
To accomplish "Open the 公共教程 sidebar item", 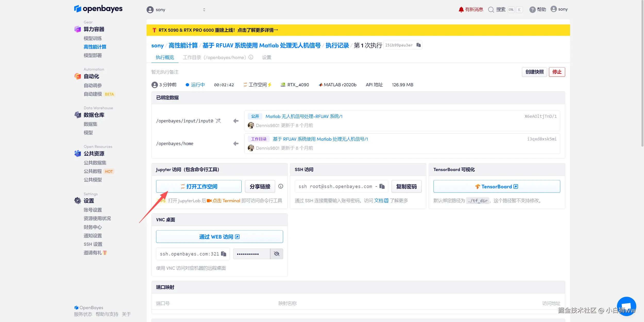I will [x=93, y=171].
